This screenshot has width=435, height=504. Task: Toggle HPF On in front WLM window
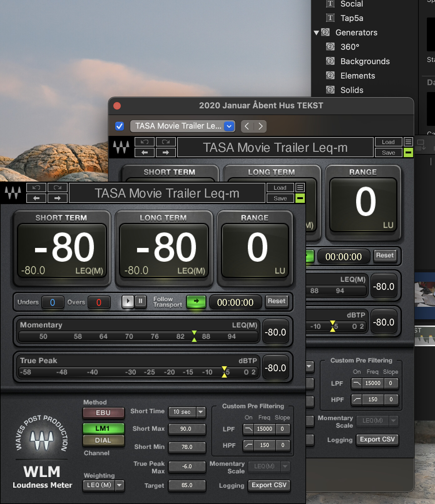248,445
